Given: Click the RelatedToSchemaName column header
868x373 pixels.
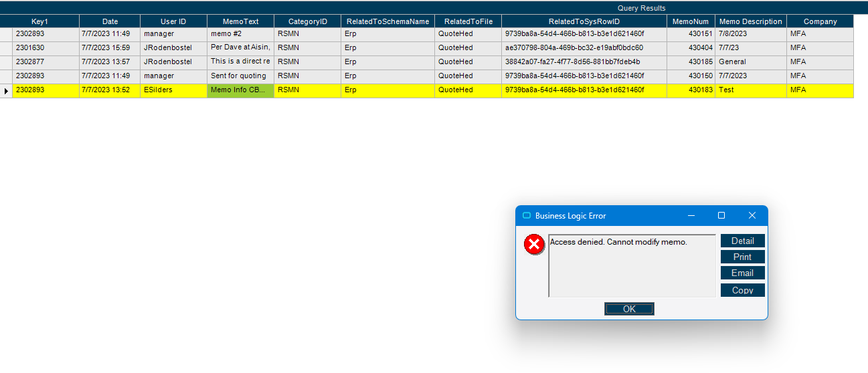Looking at the screenshot, I should (x=387, y=21).
